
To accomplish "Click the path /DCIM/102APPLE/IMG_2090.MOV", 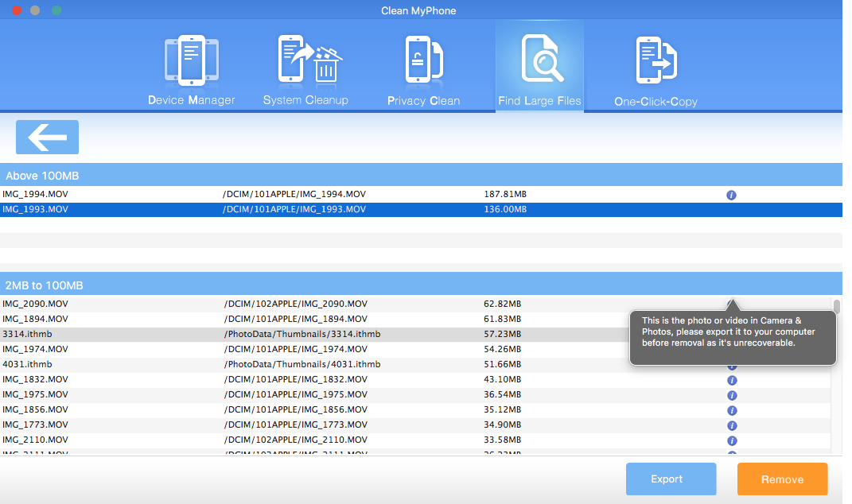I will point(296,304).
